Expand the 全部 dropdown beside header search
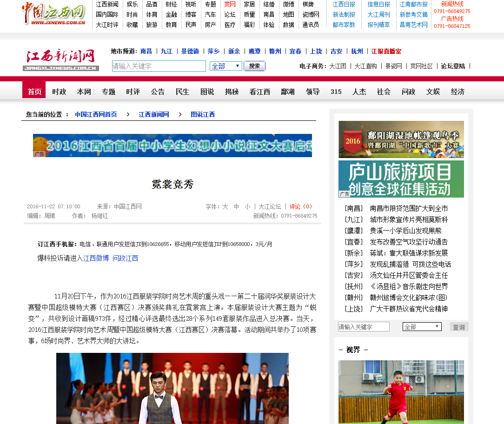Image resolution: width=504 pixels, height=424 pixels. (225, 66)
